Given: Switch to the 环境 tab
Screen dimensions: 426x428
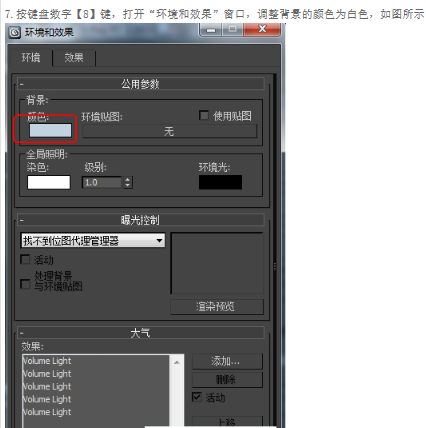Looking at the screenshot, I should tap(31, 58).
